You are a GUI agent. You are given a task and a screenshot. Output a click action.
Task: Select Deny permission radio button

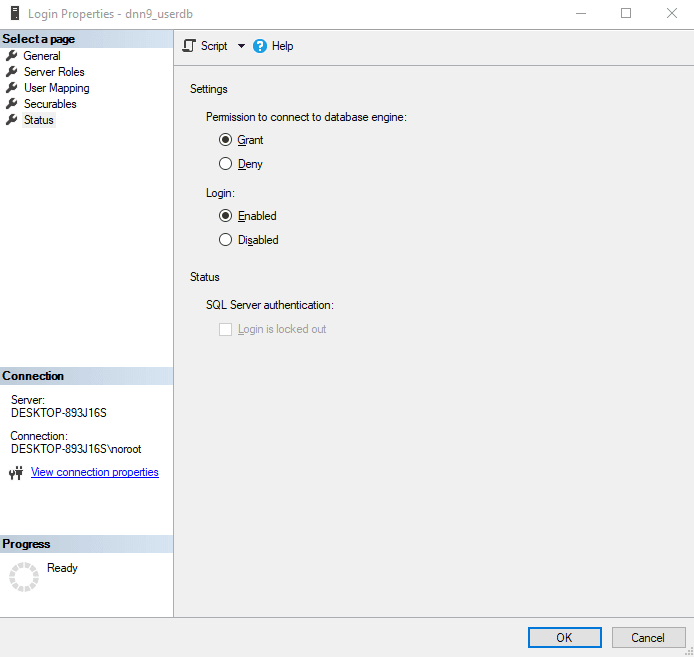pyautogui.click(x=225, y=164)
